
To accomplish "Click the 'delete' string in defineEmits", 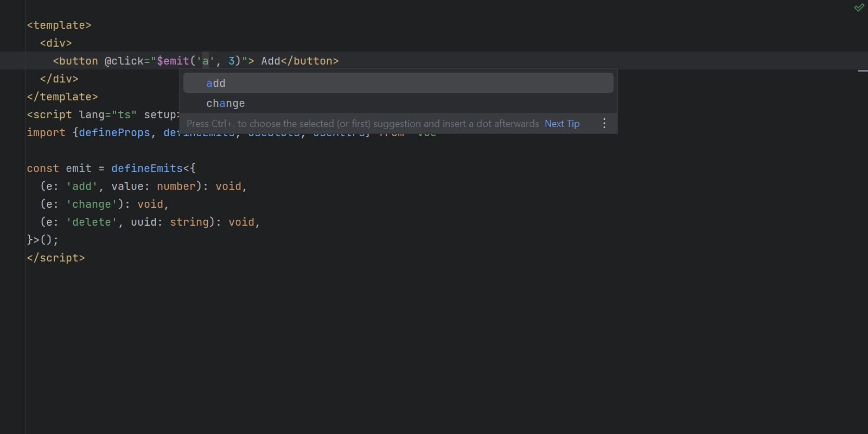I will coord(92,222).
